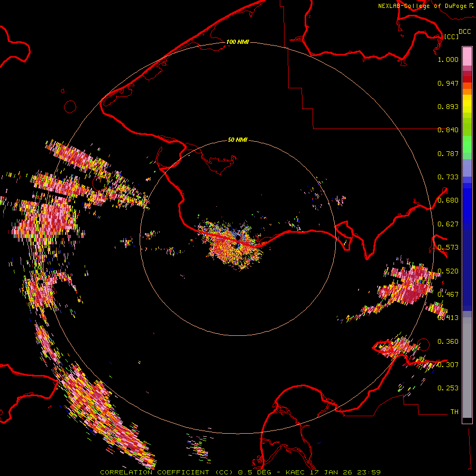
Task: Click the 0.787 scale value
Action: (448, 153)
